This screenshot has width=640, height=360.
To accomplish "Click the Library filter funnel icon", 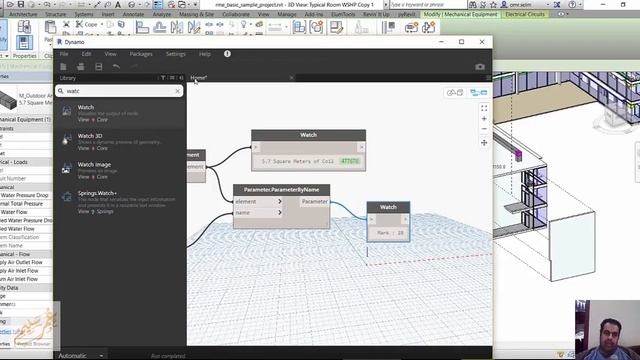I will [162, 78].
